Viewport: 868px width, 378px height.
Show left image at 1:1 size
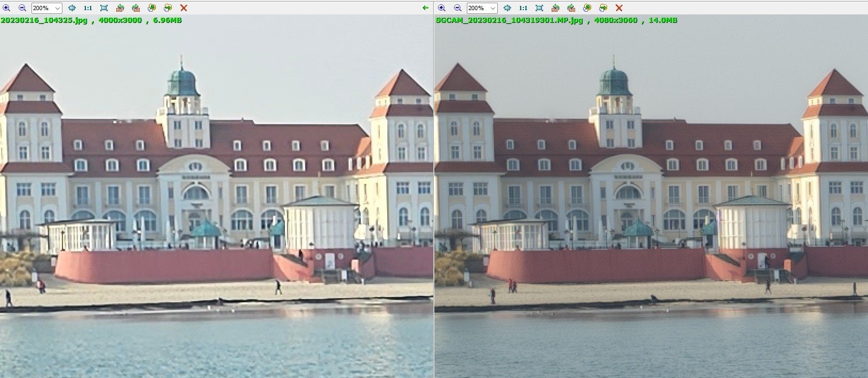point(88,8)
